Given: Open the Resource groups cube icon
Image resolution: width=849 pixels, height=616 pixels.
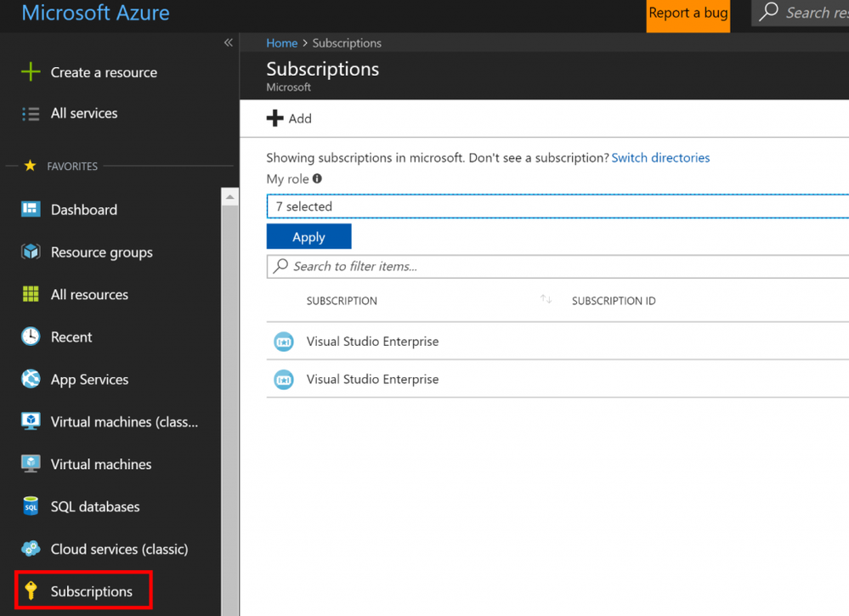Looking at the screenshot, I should point(31,251).
